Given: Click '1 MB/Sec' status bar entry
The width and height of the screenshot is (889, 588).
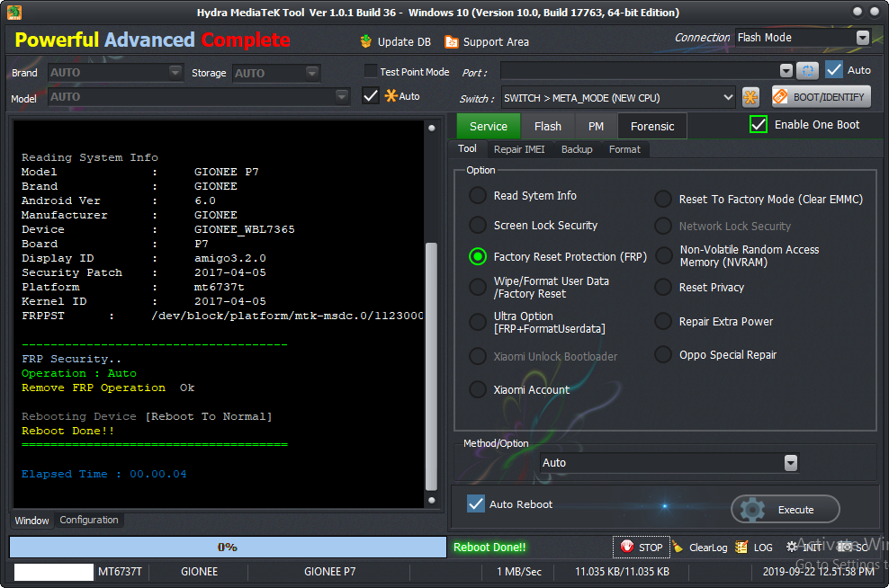Looking at the screenshot, I should [x=519, y=572].
